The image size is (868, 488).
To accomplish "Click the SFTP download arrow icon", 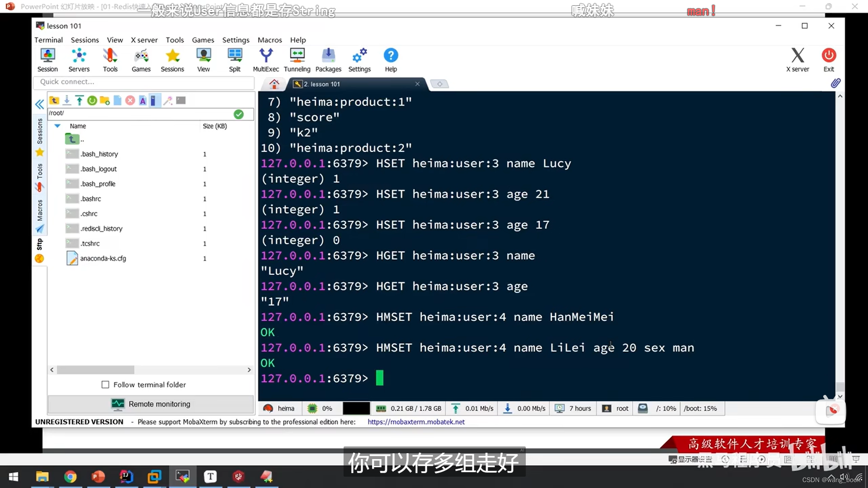I will (67, 100).
